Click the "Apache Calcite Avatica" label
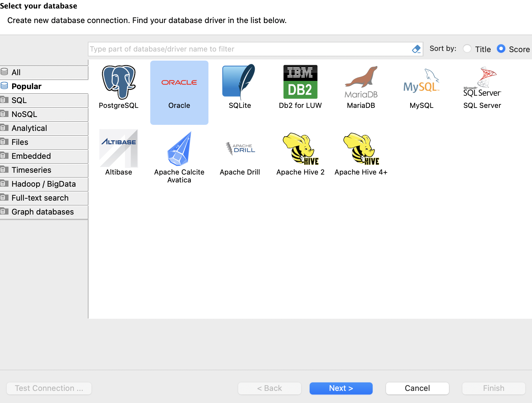Viewport: 532px width, 403px height. pos(179,176)
